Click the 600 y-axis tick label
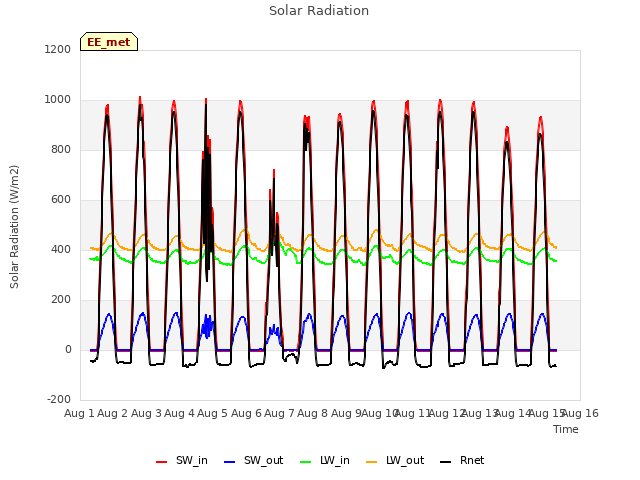This screenshot has height=480, width=640. [x=61, y=200]
